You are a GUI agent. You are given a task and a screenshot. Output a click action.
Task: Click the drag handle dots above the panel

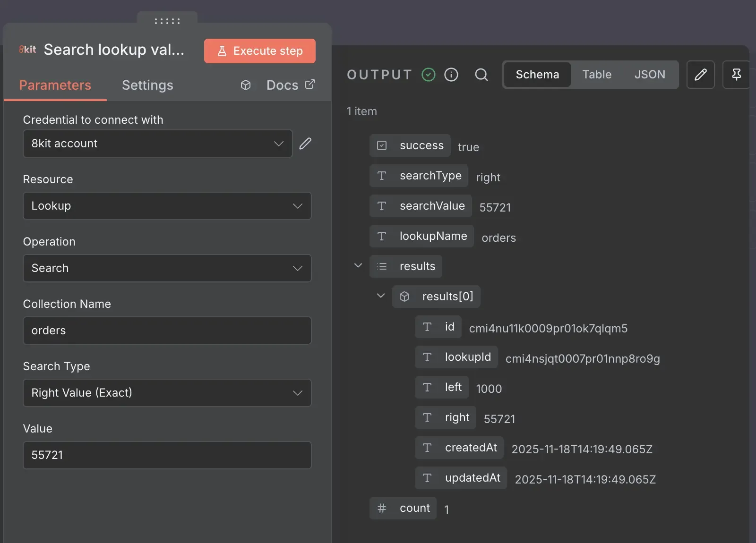(x=167, y=21)
